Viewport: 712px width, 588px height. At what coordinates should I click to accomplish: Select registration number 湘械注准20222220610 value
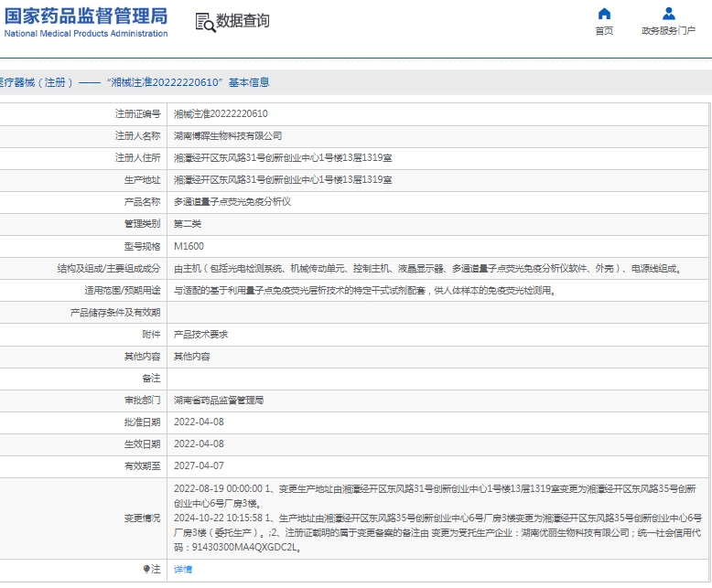pos(221,114)
